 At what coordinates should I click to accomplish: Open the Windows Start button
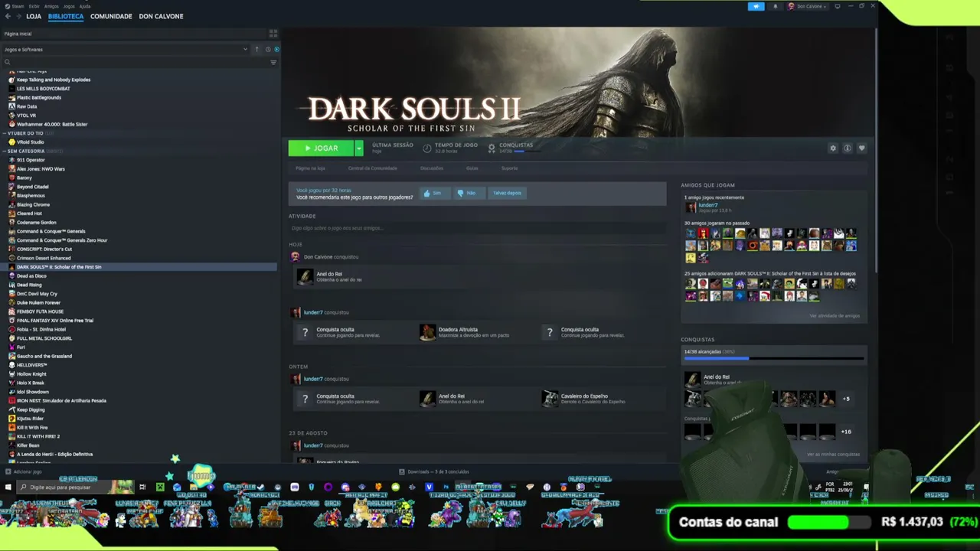8,487
